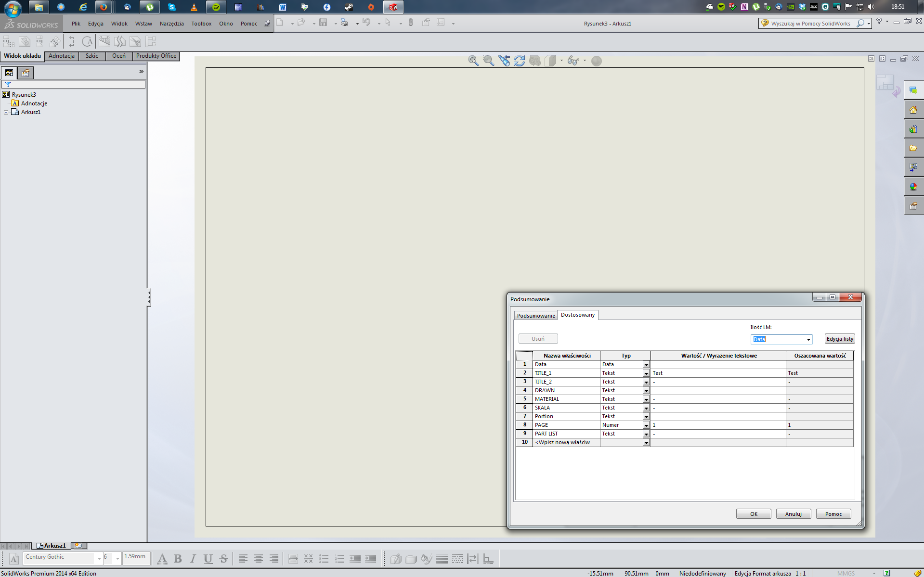Open the Century Gothic font dropdown
Image resolution: width=924 pixels, height=577 pixels.
tap(99, 558)
